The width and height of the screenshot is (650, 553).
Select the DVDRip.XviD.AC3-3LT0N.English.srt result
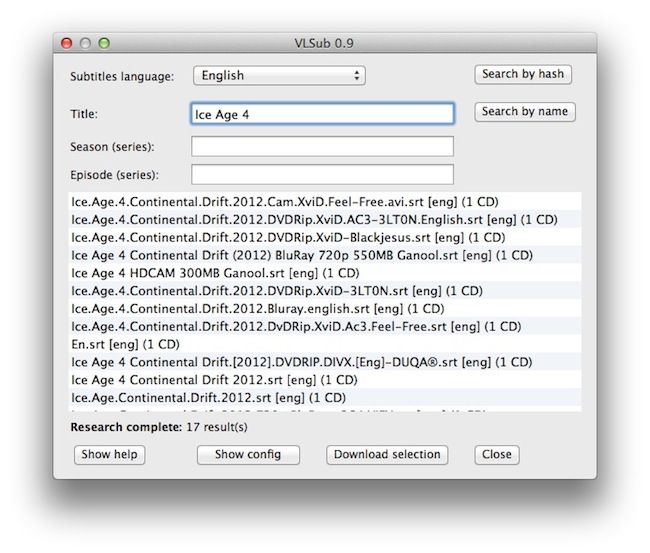325,220
